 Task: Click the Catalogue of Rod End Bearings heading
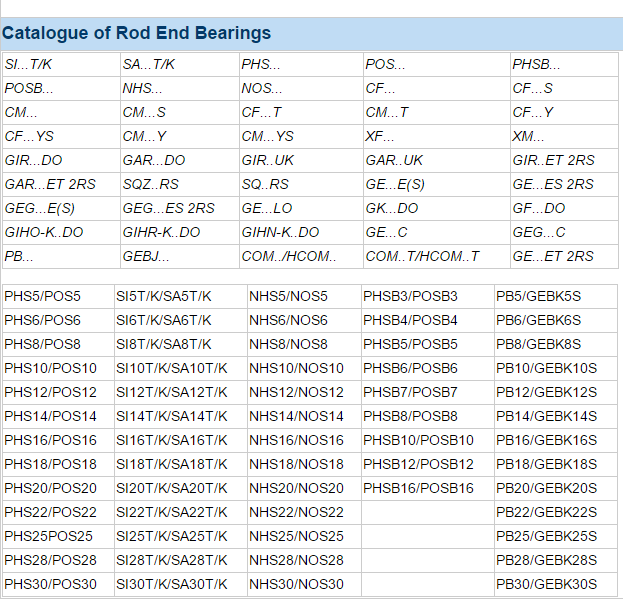coord(136,33)
